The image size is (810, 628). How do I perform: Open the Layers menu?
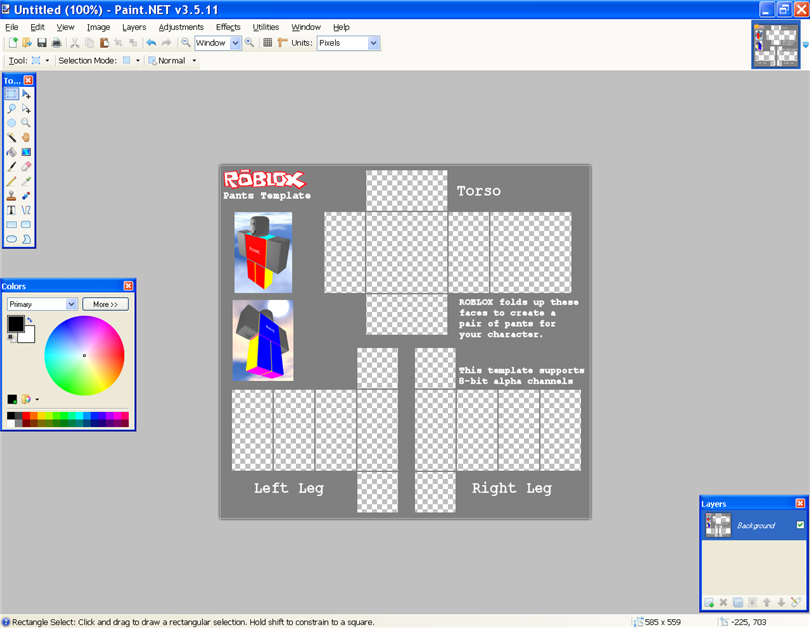134,27
